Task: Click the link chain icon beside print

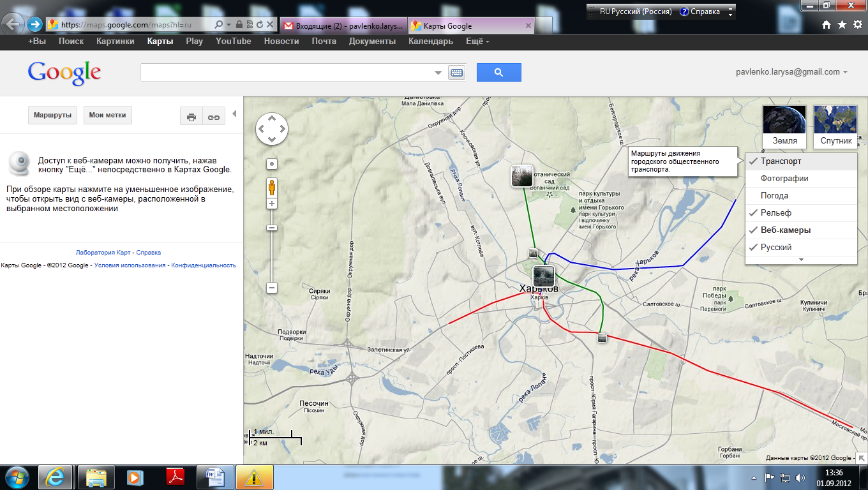Action: (213, 117)
